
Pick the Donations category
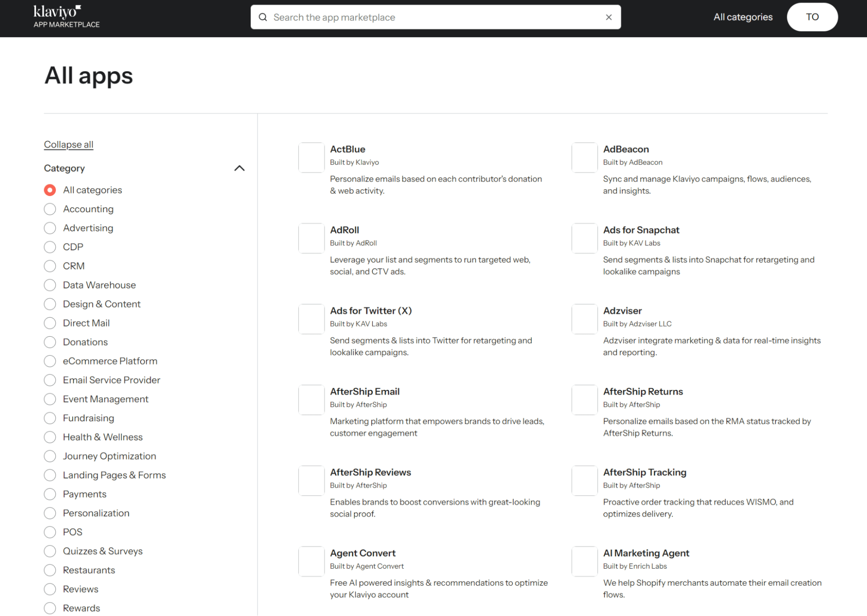(50, 342)
